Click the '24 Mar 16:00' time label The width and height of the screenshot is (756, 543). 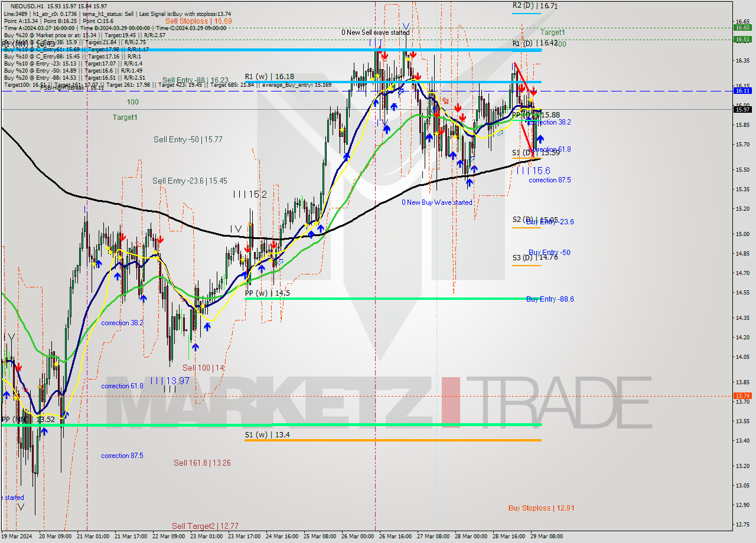click(282, 537)
